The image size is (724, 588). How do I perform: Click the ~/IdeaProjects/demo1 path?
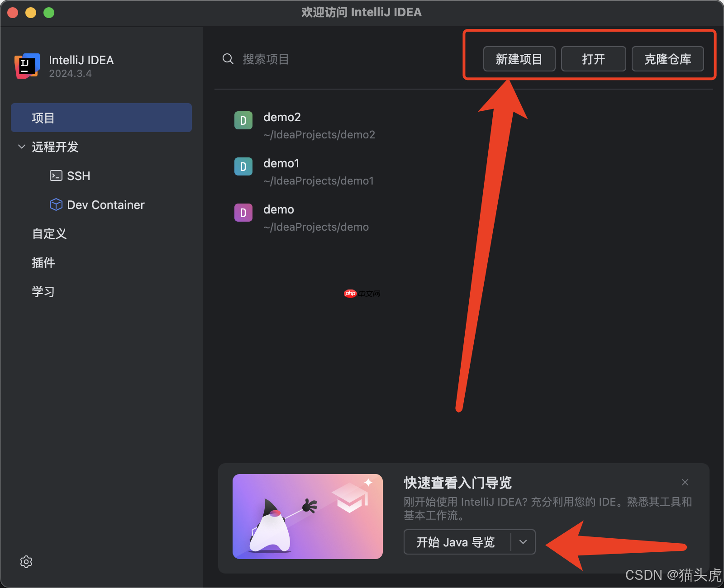[319, 181]
